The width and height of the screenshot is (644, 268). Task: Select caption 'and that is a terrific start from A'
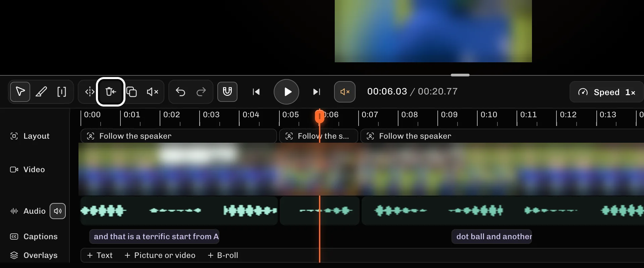click(x=154, y=237)
